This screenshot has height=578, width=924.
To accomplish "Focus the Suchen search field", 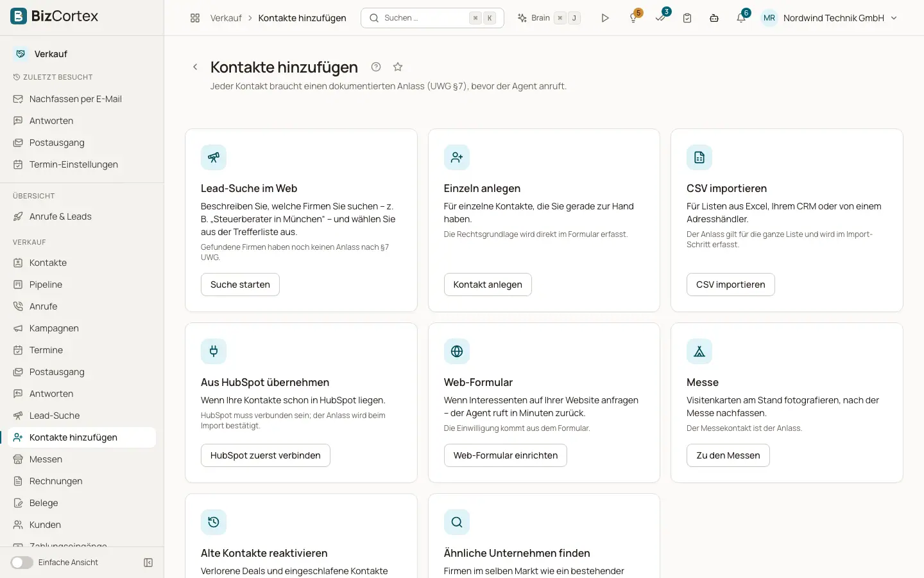I will 432,18.
